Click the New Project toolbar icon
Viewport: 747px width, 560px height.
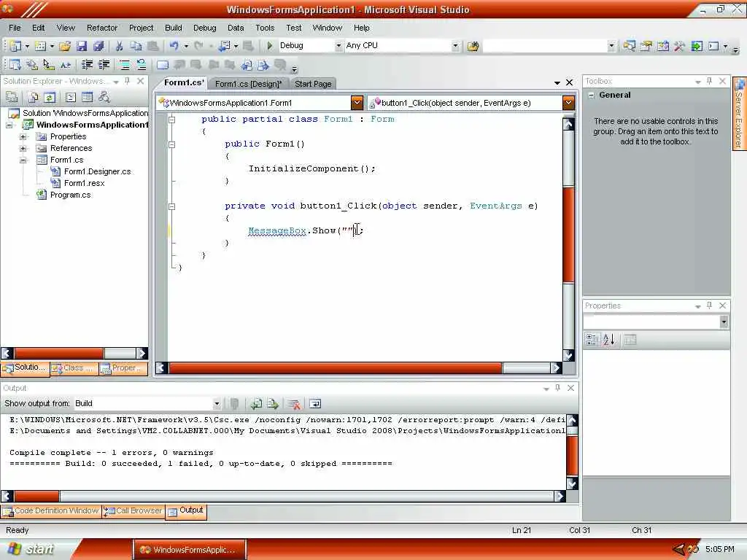(16, 46)
